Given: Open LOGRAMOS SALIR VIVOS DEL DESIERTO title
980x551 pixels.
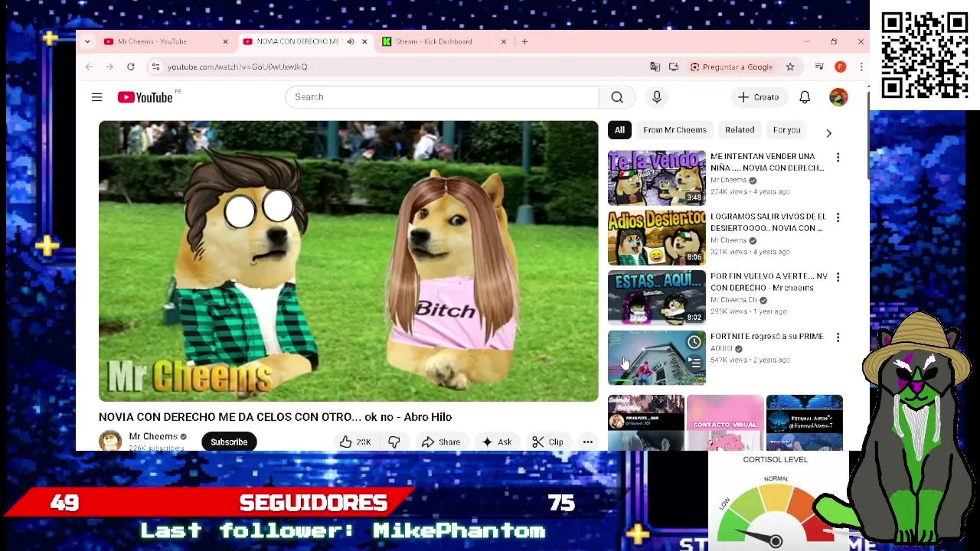Looking at the screenshot, I should (x=768, y=222).
